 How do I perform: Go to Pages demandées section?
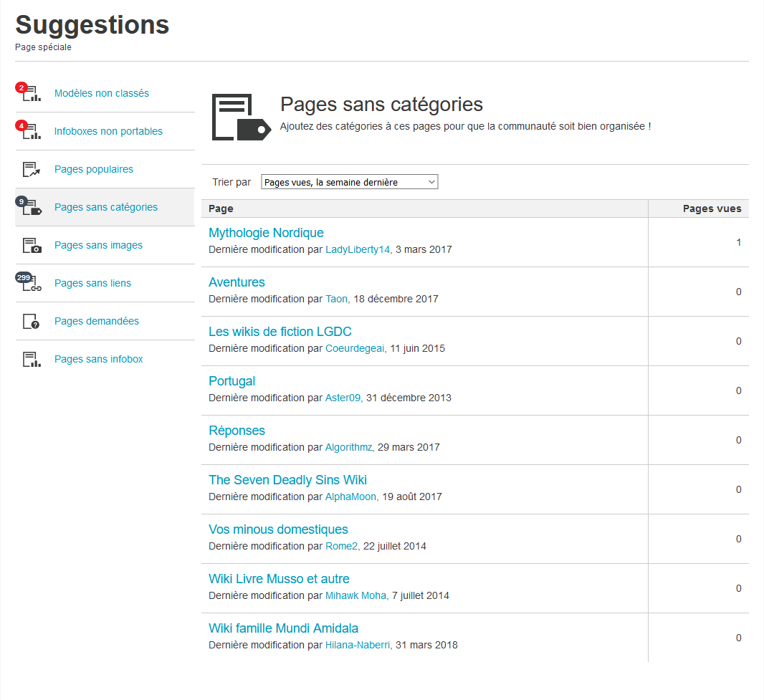pyautogui.click(x=97, y=322)
